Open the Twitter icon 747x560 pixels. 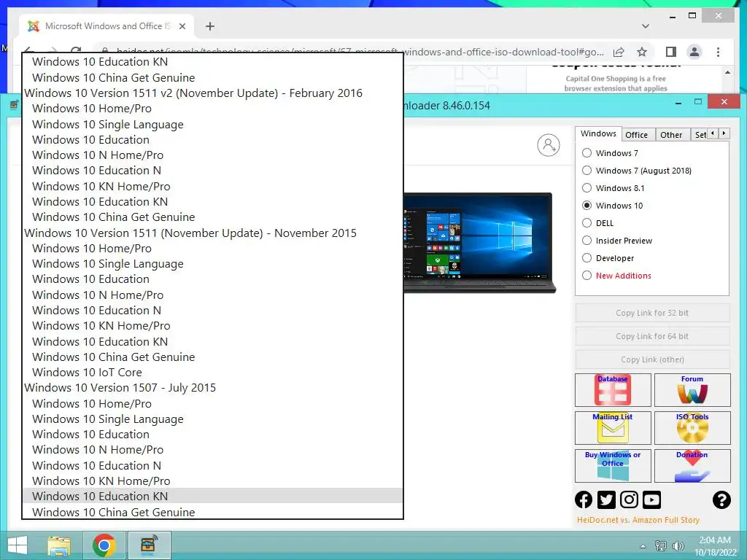point(606,499)
